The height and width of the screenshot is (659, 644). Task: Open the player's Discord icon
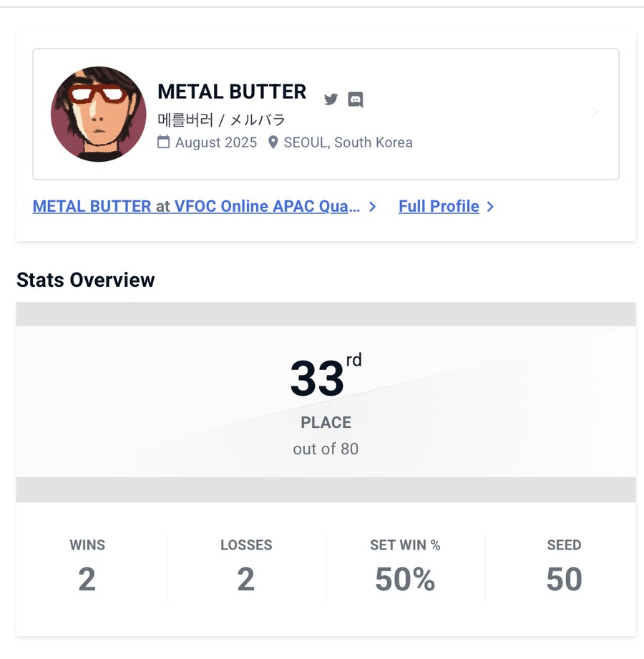coord(356,99)
